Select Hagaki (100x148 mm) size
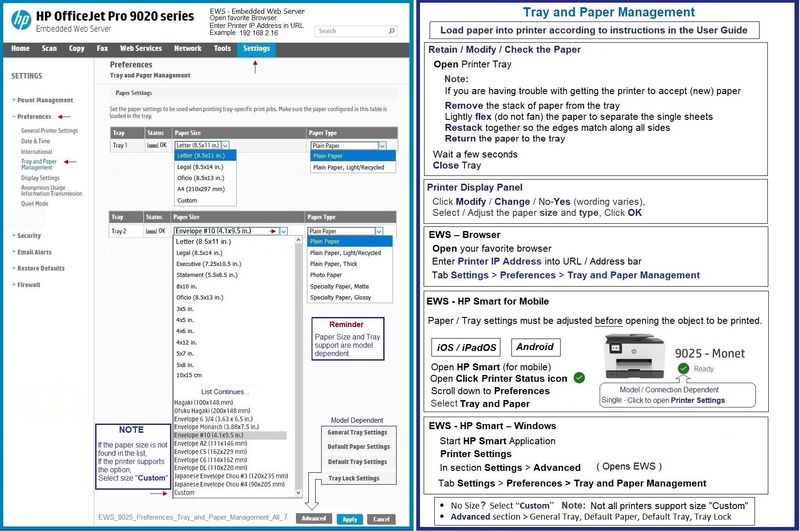 pyautogui.click(x=204, y=402)
